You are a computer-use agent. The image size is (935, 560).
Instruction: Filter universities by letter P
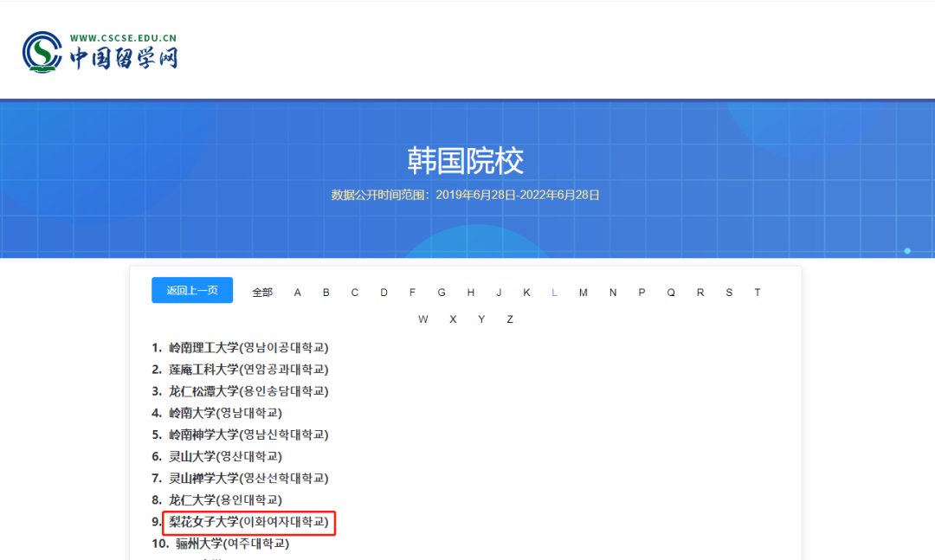(x=642, y=293)
